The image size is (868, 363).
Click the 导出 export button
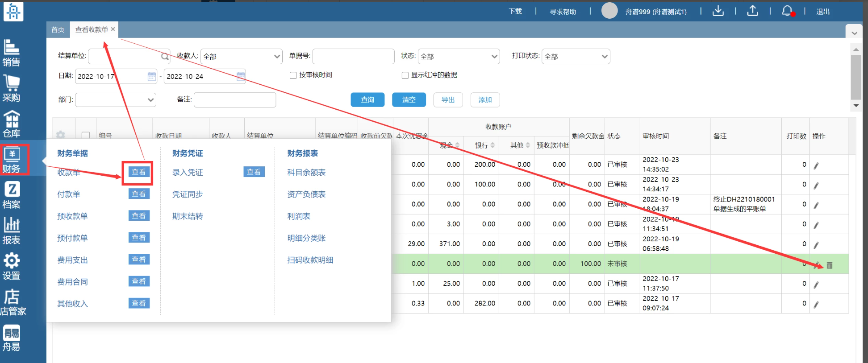448,100
